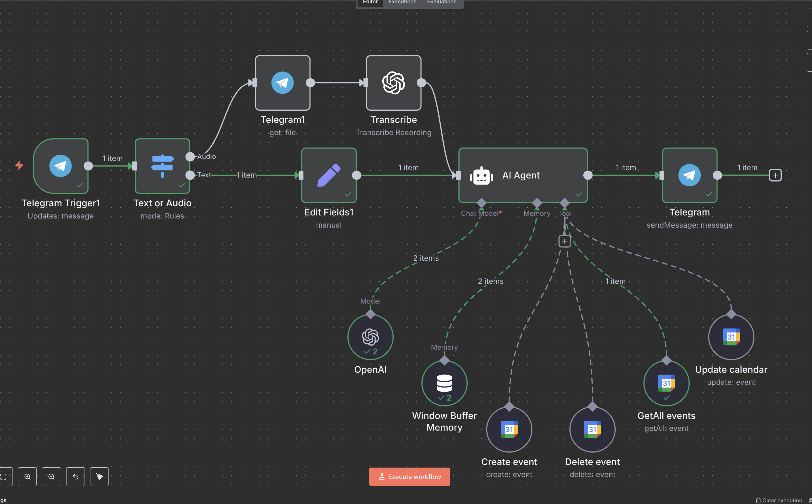
Task: Click the plus under the Tool connector
Action: point(564,241)
